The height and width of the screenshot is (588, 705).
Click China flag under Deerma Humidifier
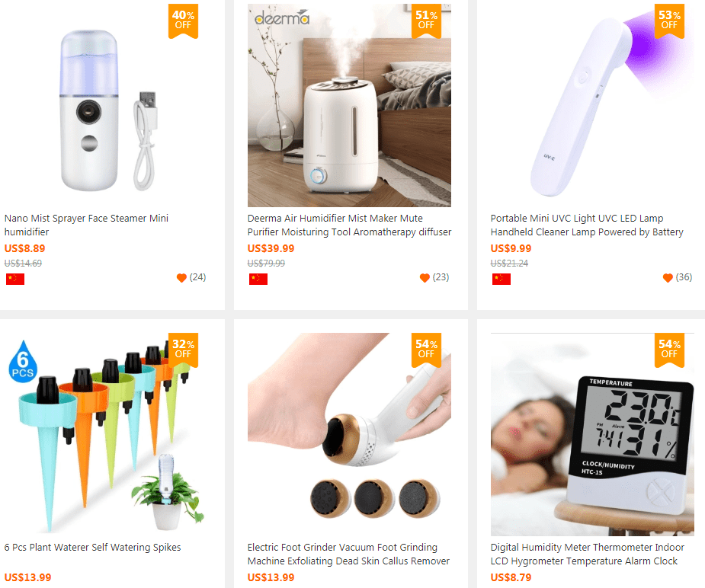pos(258,279)
